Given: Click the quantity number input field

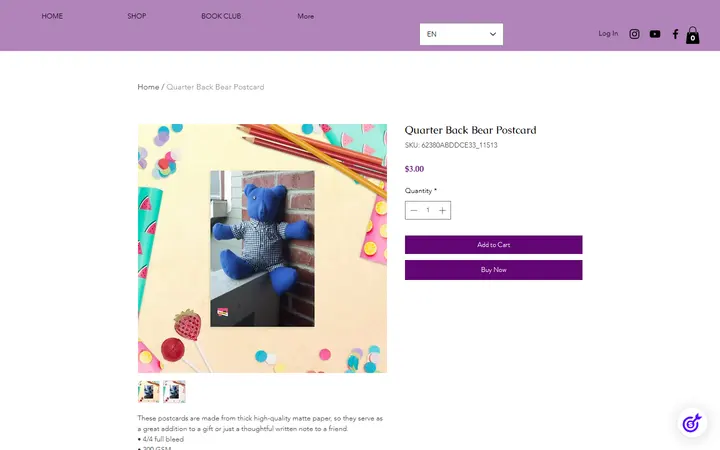Looking at the screenshot, I should (428, 210).
